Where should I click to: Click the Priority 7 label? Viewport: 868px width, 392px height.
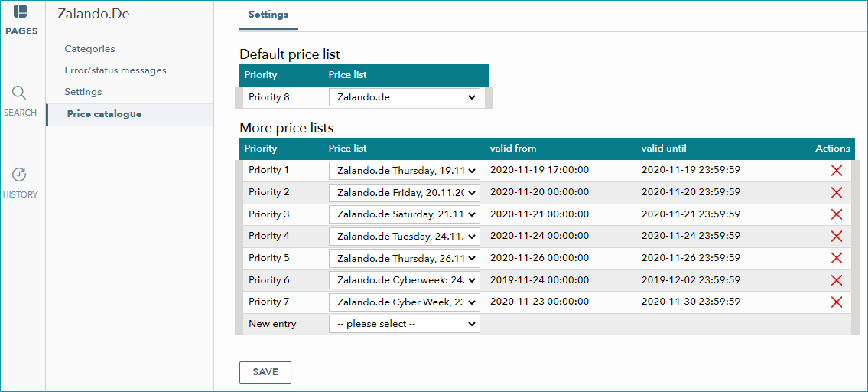click(x=268, y=302)
